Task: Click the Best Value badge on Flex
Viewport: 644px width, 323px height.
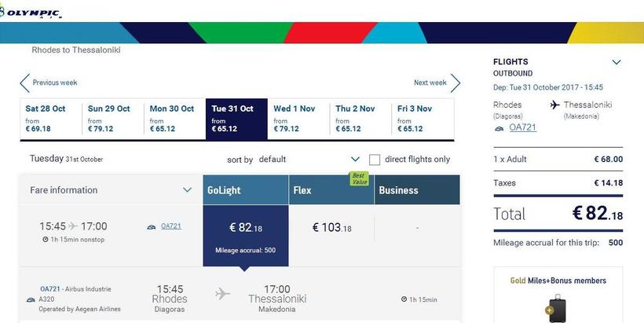Action: click(x=358, y=178)
